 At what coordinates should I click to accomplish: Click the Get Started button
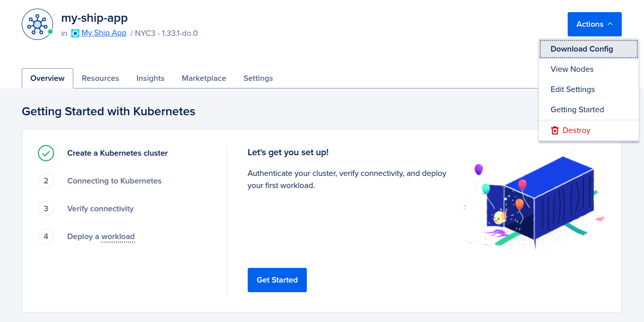[277, 280]
